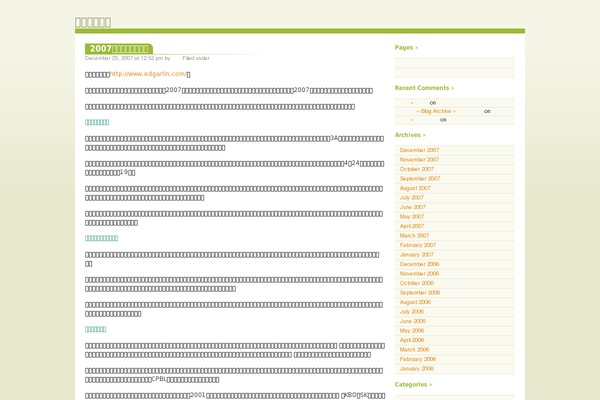This screenshot has height=400, width=600.
Task: Open the http://www.edgarlin.com/ link
Action: tap(148, 74)
